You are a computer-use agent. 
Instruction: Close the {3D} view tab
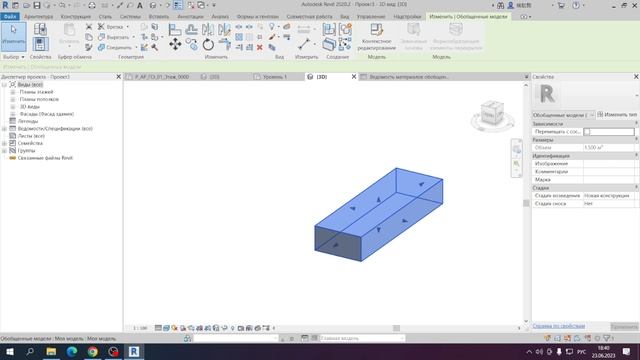pos(354,77)
